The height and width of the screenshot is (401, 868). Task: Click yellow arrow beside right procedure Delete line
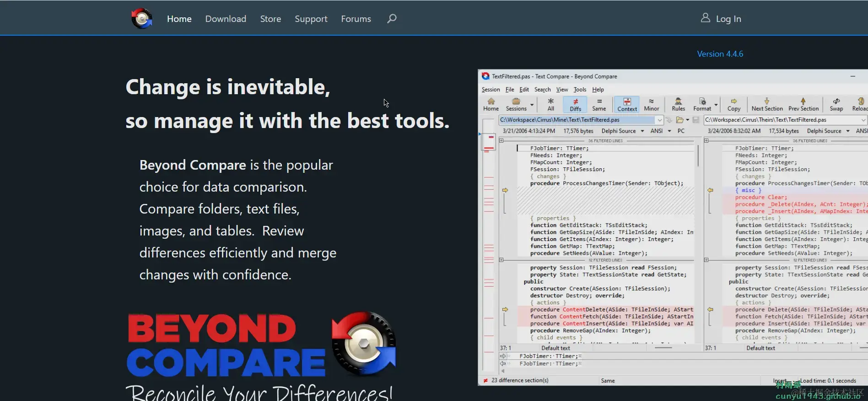[x=710, y=310]
